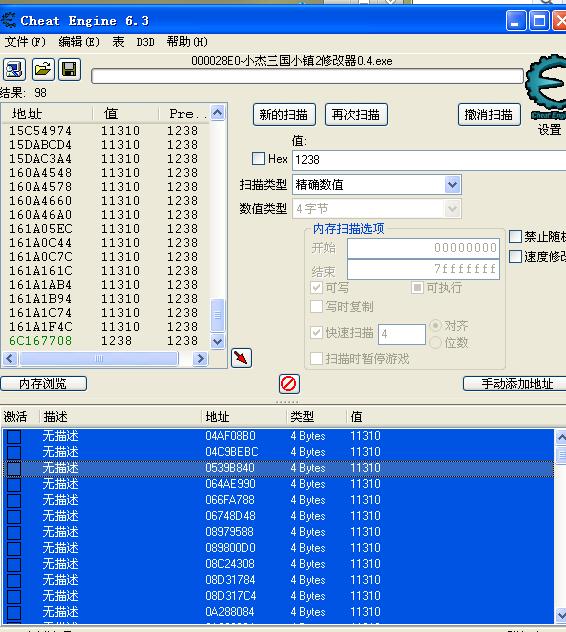566x632 pixels.
Task: Select the 对齐 radio button
Action: 435,325
